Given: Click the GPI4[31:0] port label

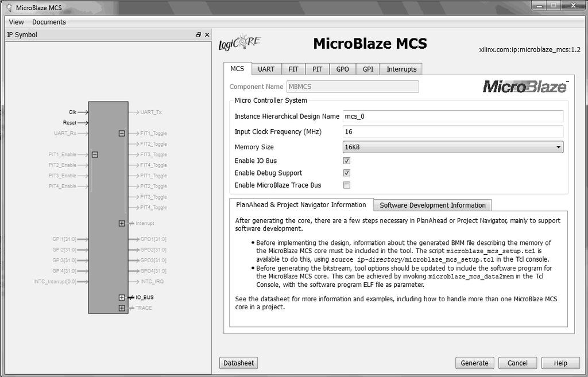Looking at the screenshot, I should point(64,271).
